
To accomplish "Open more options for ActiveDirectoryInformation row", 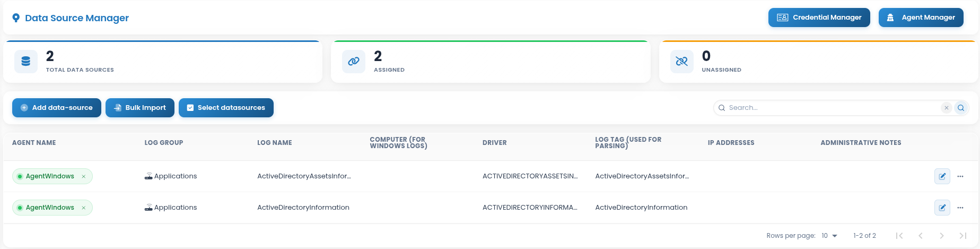I will (x=960, y=208).
